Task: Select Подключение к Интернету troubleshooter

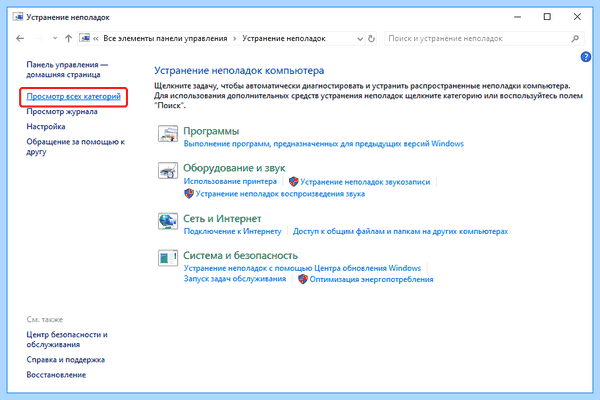Action: pos(233,231)
